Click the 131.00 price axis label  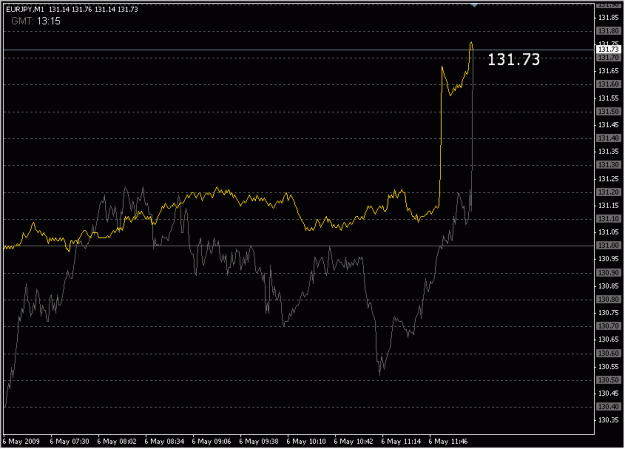point(609,246)
